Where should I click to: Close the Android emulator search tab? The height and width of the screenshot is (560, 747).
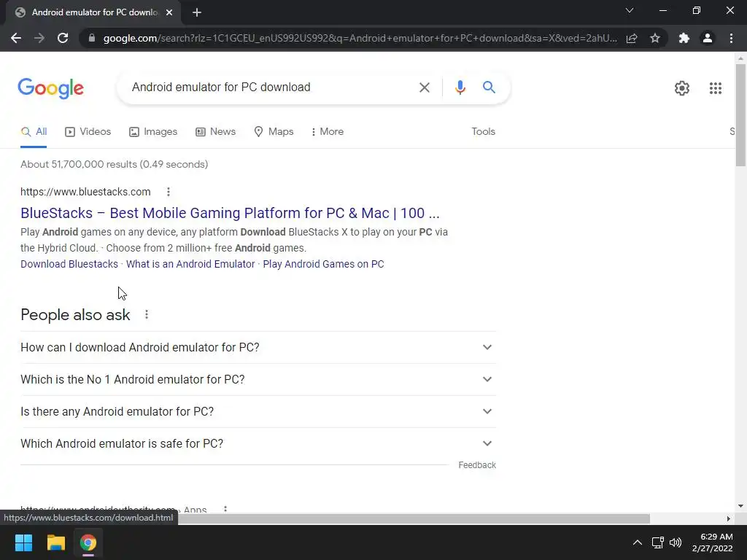coord(169,12)
